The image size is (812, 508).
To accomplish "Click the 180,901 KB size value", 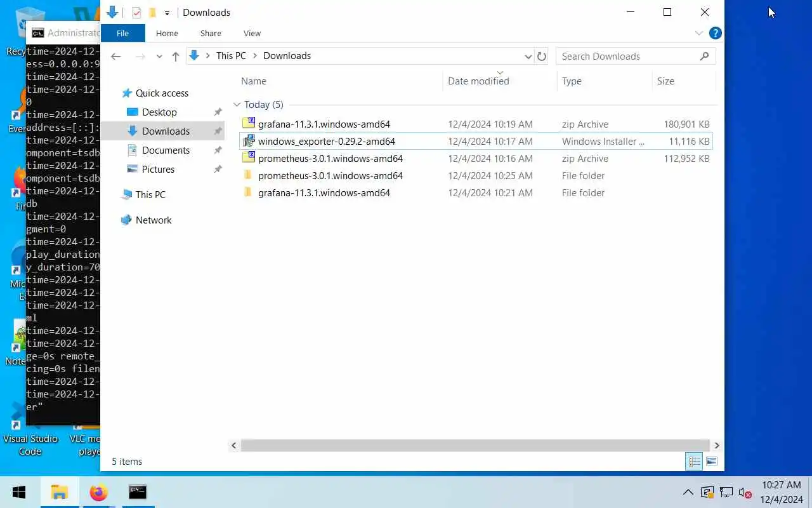I will (x=686, y=124).
